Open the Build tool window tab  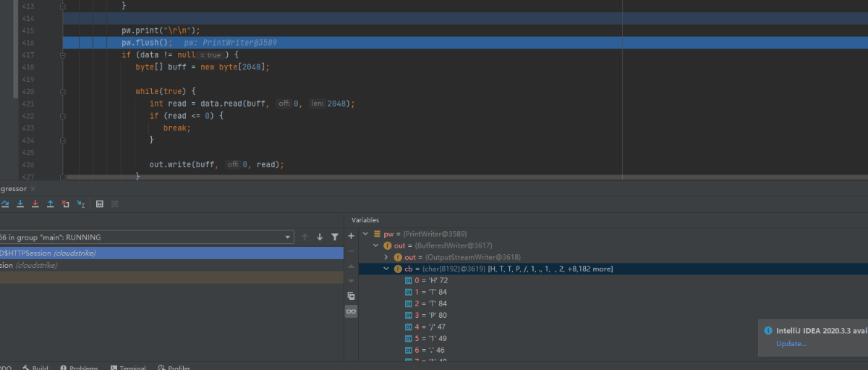point(35,368)
